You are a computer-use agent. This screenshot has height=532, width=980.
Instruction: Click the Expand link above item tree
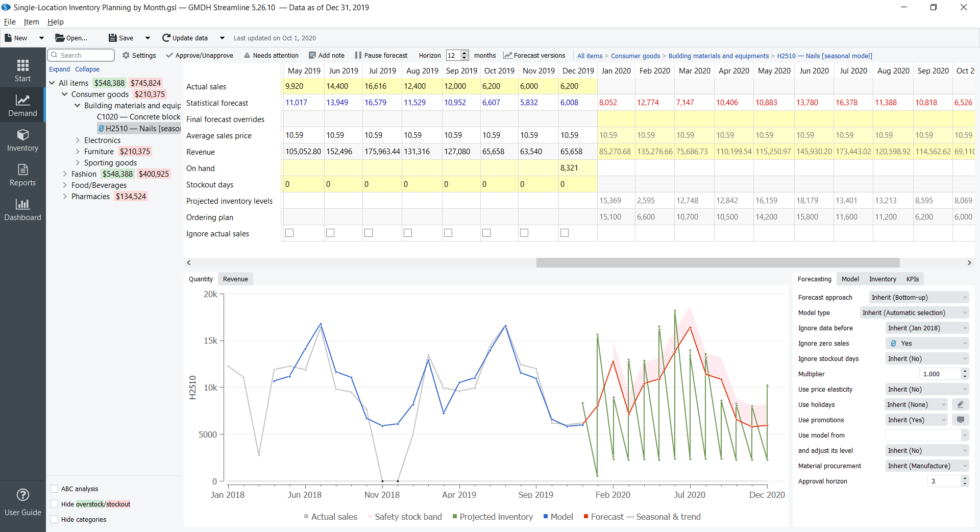[59, 69]
